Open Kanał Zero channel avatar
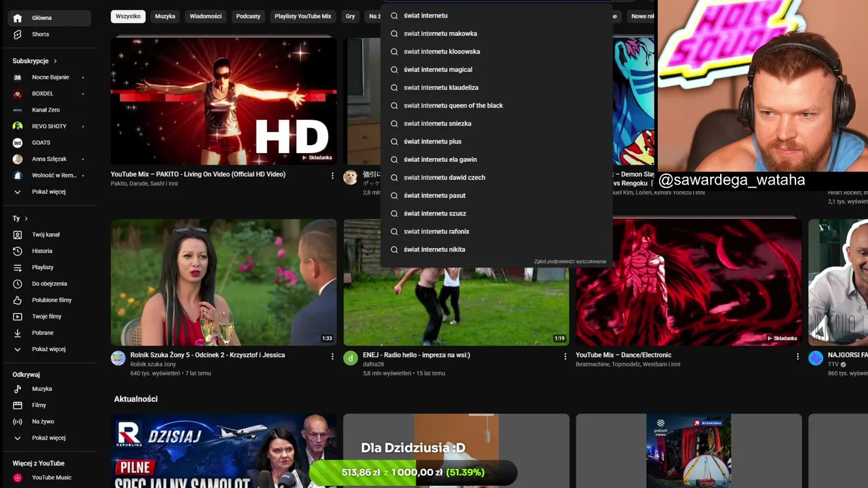Screen dimensions: 868x488 (x=18, y=110)
